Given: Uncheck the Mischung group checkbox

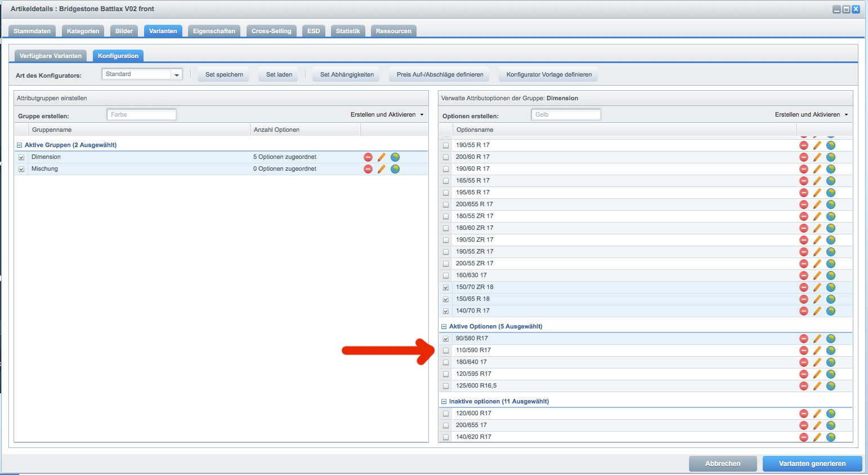Looking at the screenshot, I should point(21,169).
